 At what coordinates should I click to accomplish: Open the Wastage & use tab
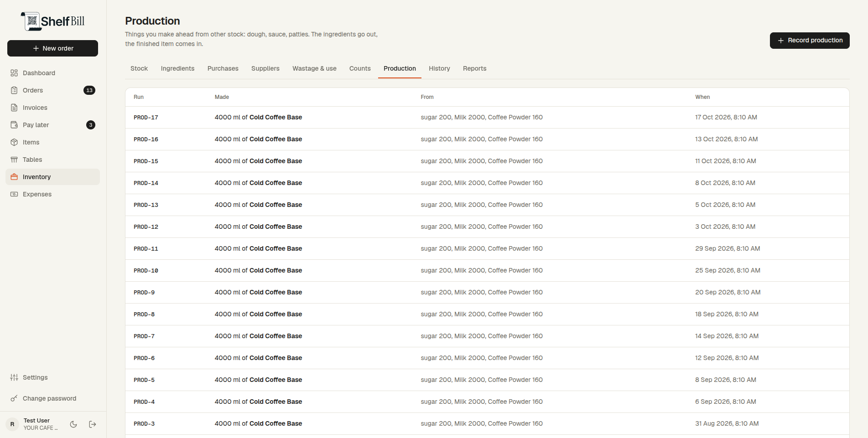[315, 68]
